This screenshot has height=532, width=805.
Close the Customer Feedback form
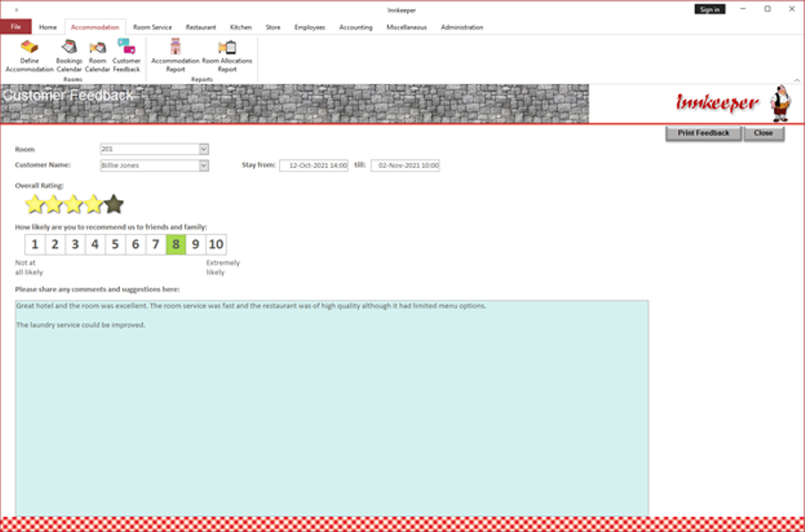(764, 133)
